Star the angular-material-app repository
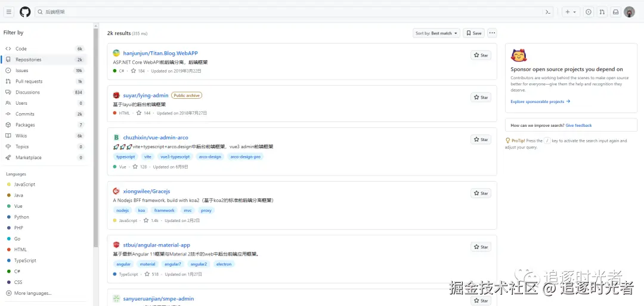644x306 pixels. coord(481,247)
